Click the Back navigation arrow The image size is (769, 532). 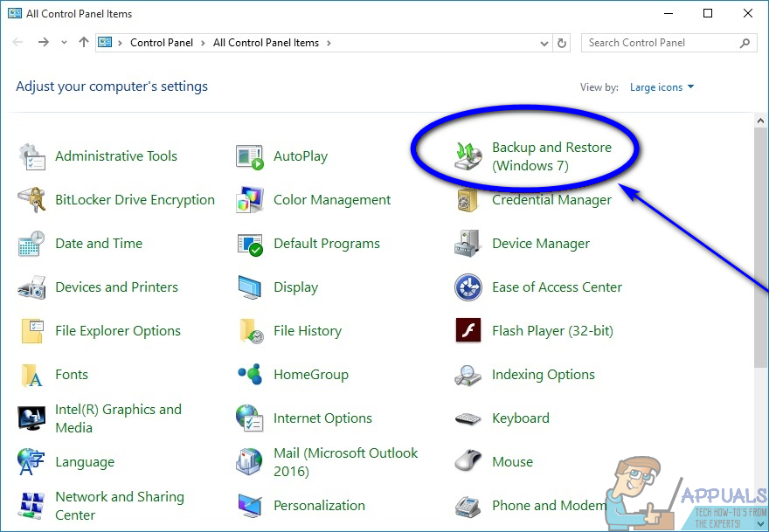[18, 43]
